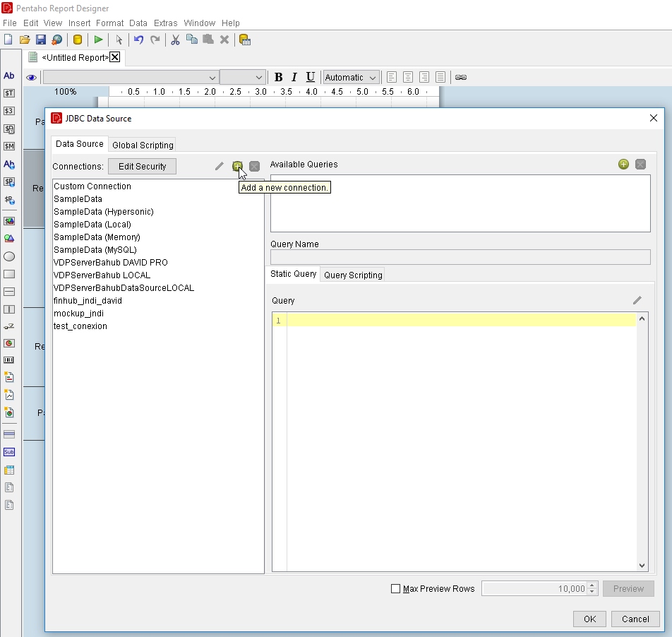
Task: Undo the last action
Action: [x=138, y=40]
